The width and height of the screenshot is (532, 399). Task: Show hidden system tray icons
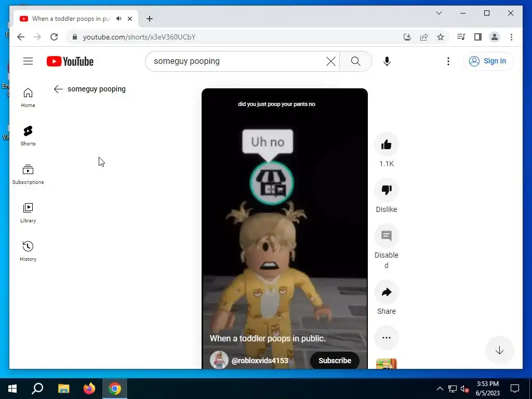click(440, 389)
